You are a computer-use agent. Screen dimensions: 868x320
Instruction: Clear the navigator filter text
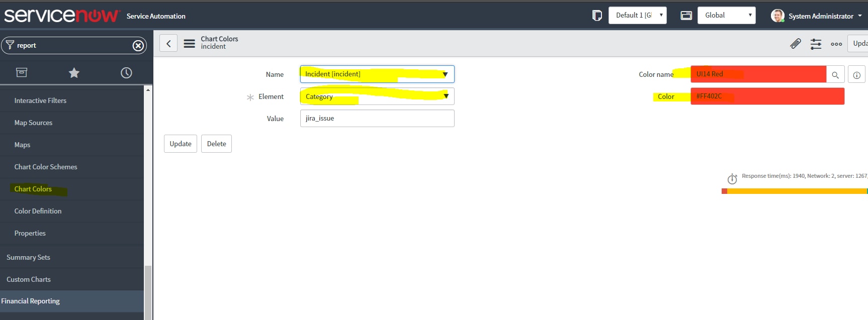pos(138,46)
